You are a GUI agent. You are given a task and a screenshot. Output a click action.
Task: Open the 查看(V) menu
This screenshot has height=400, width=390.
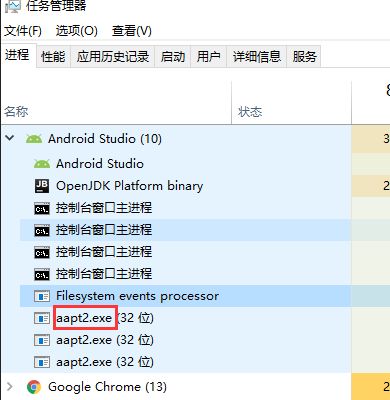(131, 31)
